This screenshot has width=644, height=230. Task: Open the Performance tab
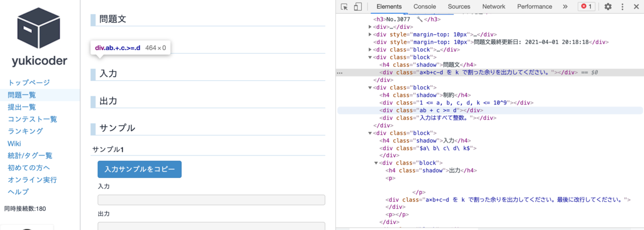coord(535,6)
